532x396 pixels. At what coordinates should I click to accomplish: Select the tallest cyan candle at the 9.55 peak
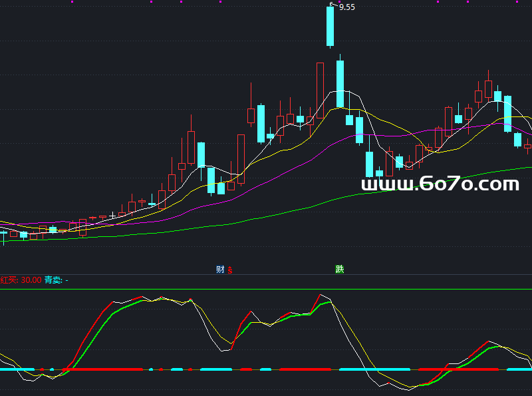(330, 26)
